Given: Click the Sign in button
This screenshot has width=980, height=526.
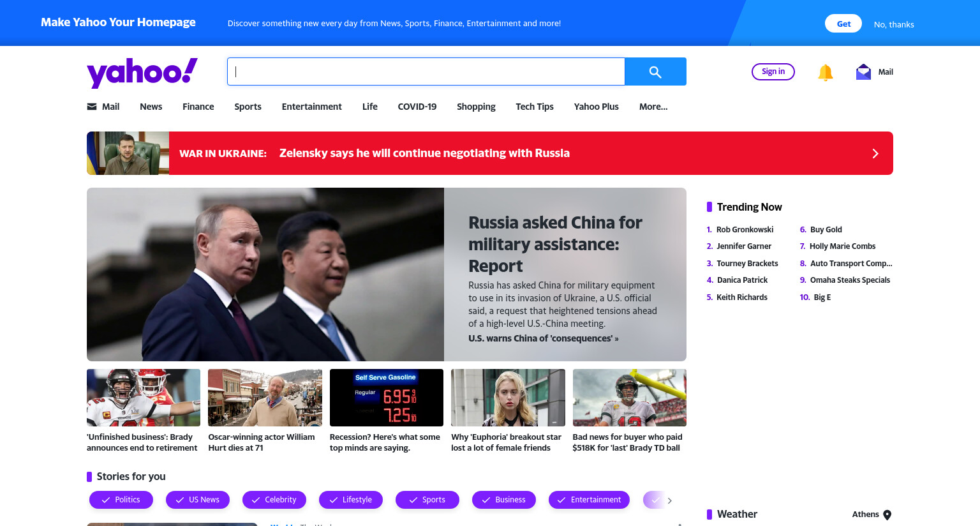Looking at the screenshot, I should coord(773,71).
